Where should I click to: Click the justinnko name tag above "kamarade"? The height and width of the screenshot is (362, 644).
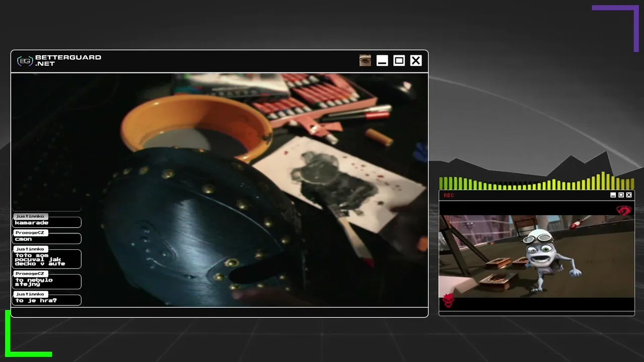tap(30, 216)
